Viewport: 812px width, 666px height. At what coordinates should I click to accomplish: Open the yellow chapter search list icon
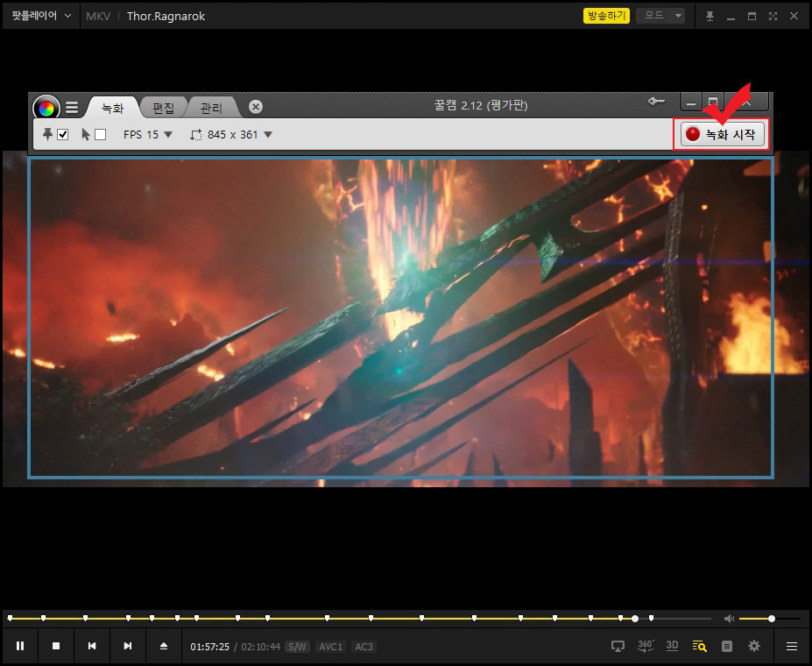click(x=699, y=646)
